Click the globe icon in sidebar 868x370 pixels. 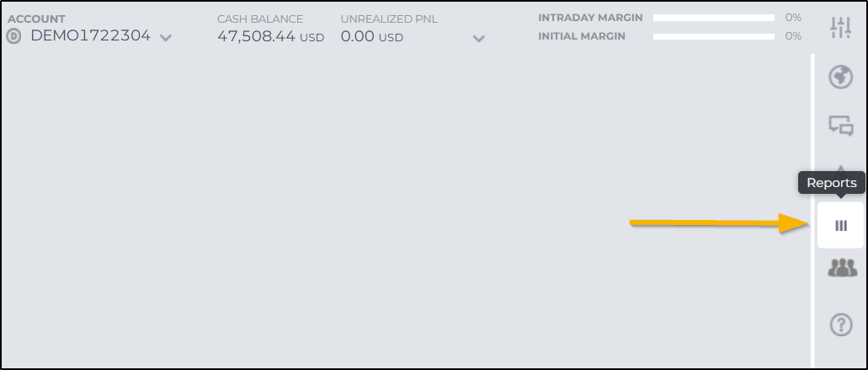(840, 77)
